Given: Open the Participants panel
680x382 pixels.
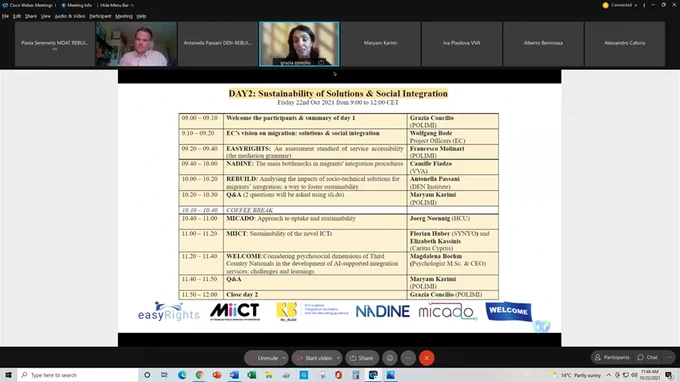Looking at the screenshot, I should (612, 357).
